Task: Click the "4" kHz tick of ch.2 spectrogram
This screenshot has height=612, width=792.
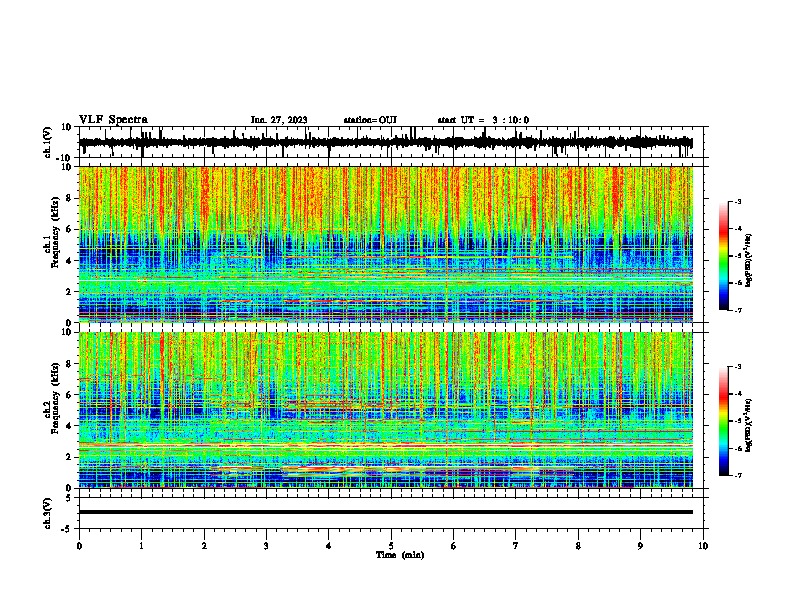Action: 69,426
